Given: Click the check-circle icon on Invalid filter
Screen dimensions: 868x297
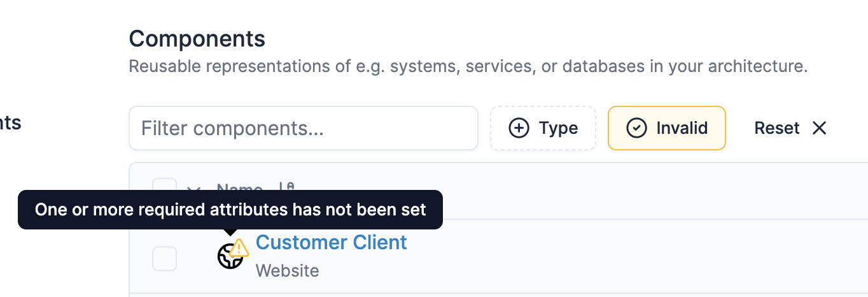Looking at the screenshot, I should (636, 128).
